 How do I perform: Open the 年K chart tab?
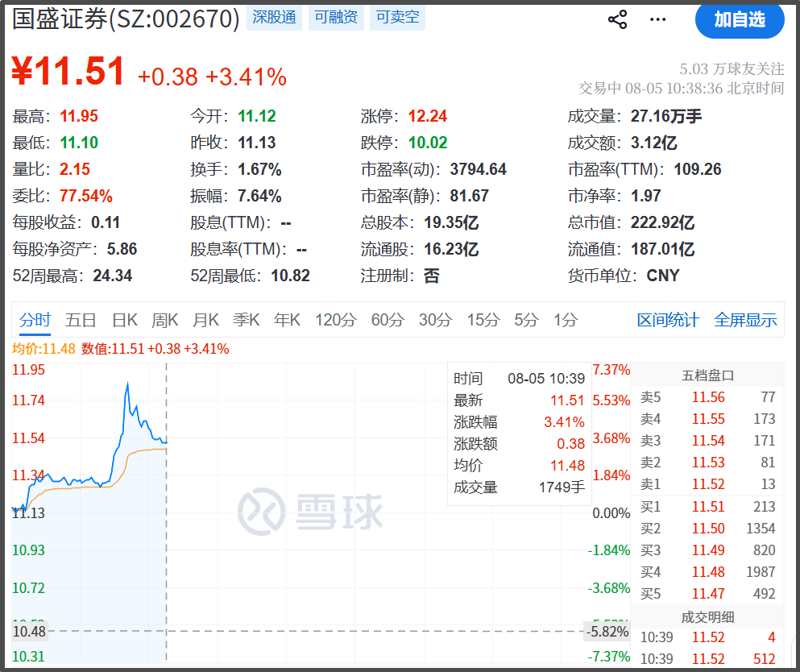pyautogui.click(x=288, y=320)
